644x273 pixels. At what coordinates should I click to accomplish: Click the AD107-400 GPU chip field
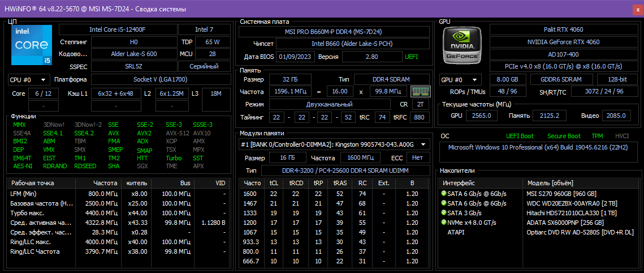point(563,54)
